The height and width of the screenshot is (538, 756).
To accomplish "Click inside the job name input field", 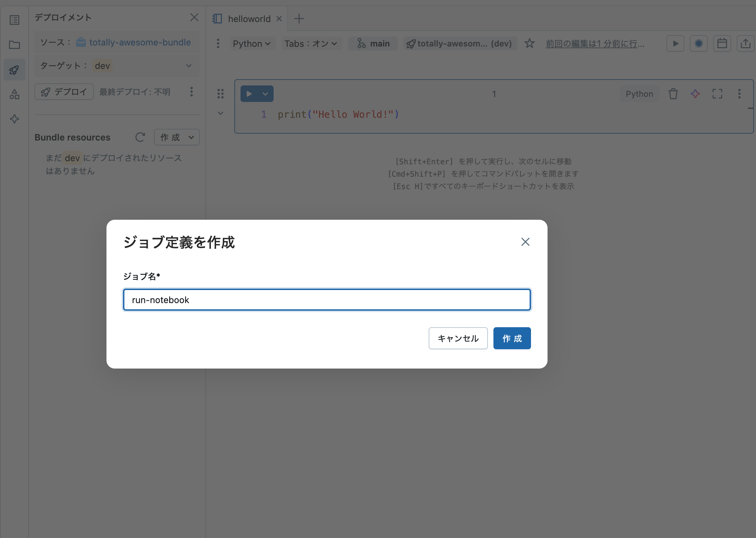I will point(327,300).
